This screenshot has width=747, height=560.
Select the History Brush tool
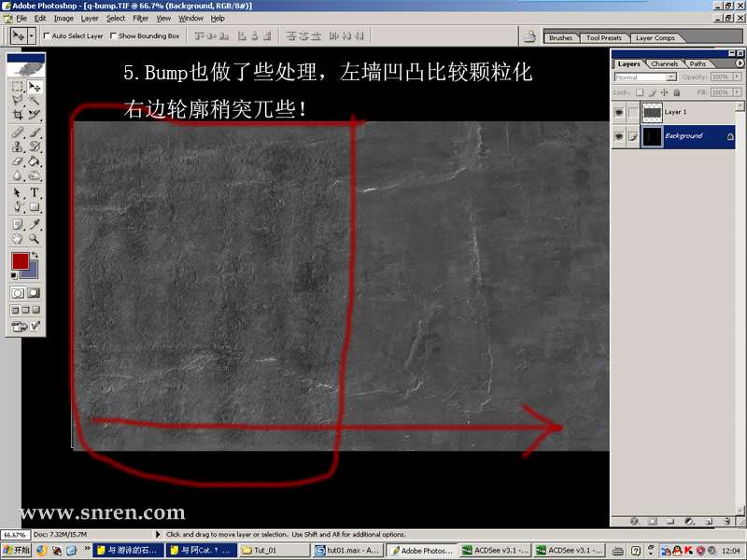coord(35,147)
